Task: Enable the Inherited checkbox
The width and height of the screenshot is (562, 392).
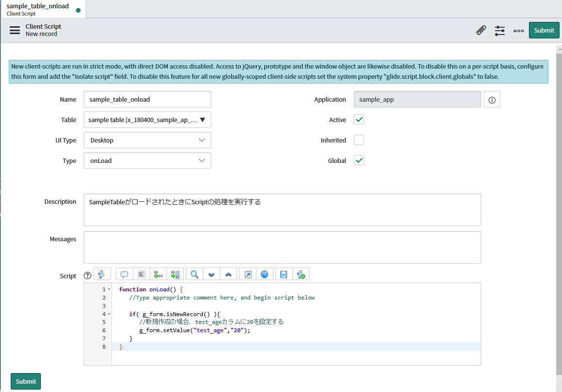Action: tap(359, 140)
